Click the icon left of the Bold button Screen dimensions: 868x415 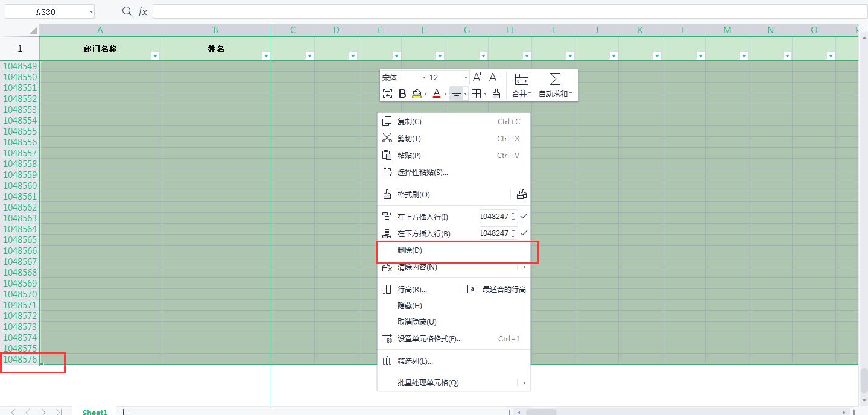387,93
